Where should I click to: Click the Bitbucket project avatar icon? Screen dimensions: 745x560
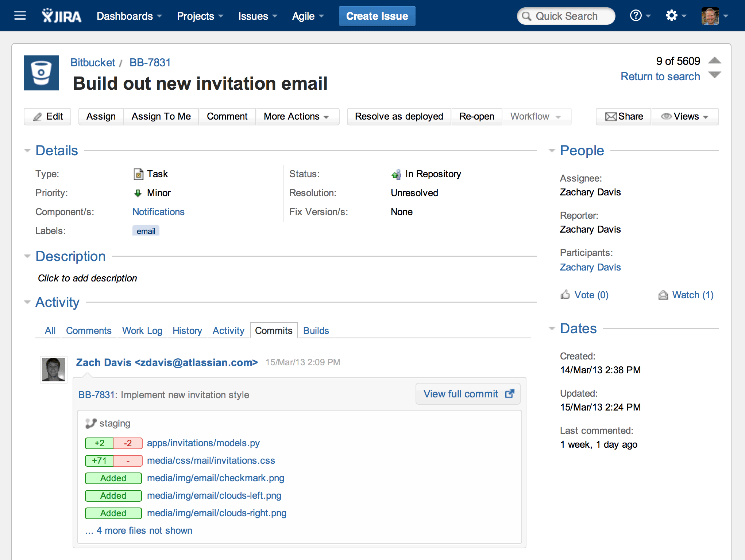tap(41, 73)
